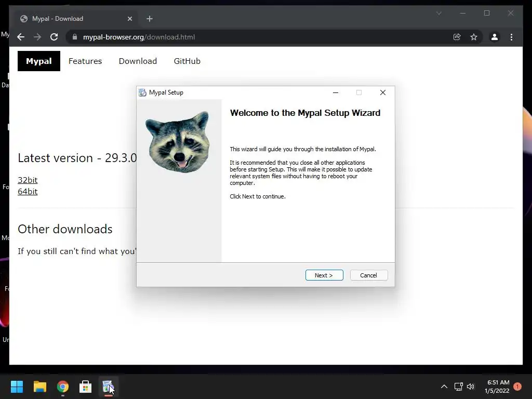Close the Mypal Setup dialog
The height and width of the screenshot is (399, 532).
(383, 92)
